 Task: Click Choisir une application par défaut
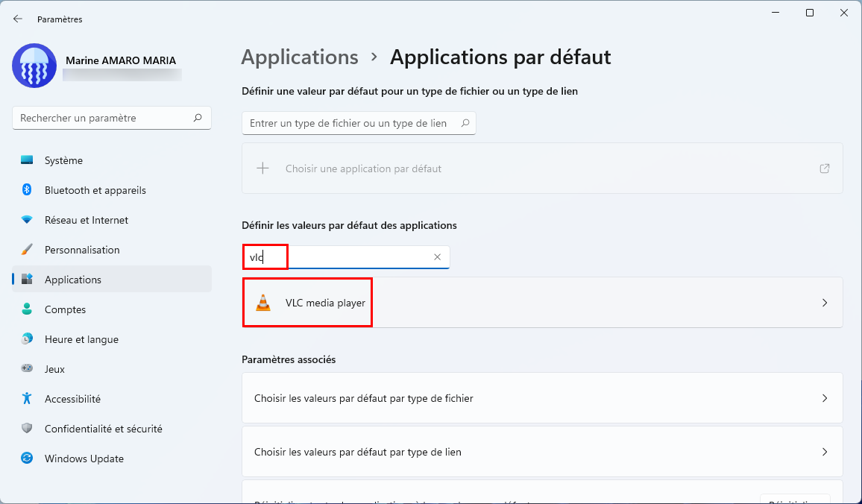[x=542, y=168]
